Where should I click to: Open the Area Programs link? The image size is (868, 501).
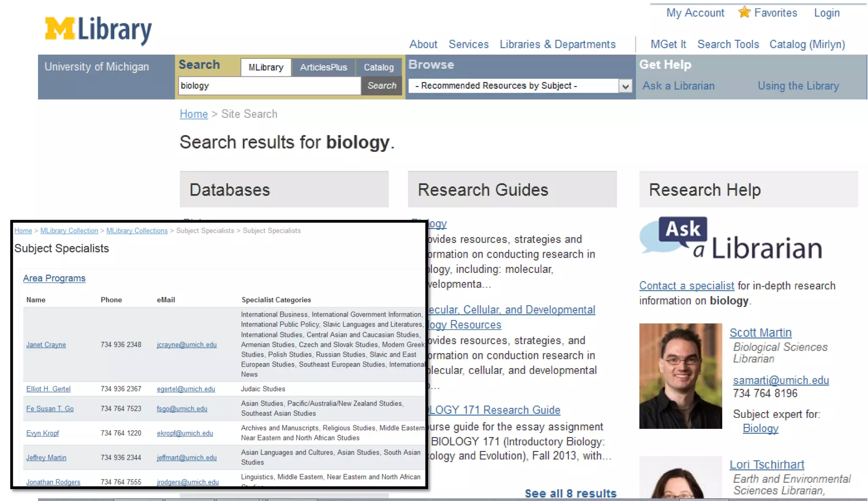tap(54, 278)
